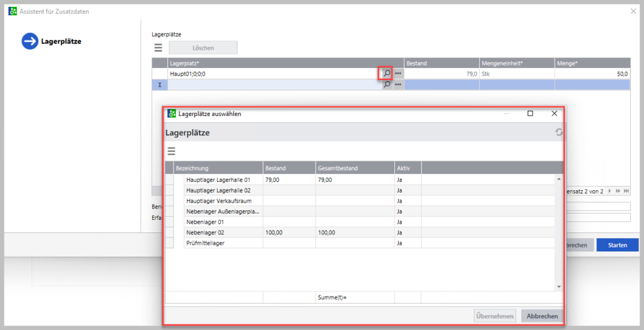The height and width of the screenshot is (330, 644).
Task: Click the Mengeneinheit* column header
Action: coord(517,64)
